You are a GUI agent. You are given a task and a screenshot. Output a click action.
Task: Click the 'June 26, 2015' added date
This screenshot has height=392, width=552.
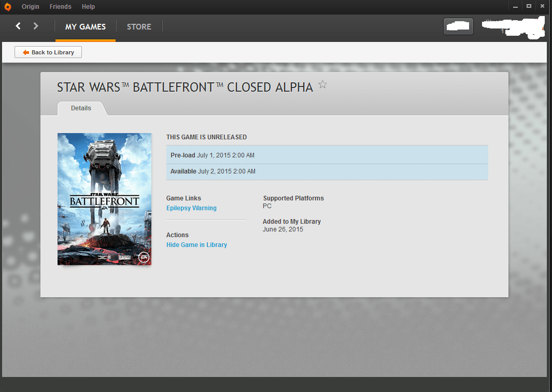pos(283,229)
